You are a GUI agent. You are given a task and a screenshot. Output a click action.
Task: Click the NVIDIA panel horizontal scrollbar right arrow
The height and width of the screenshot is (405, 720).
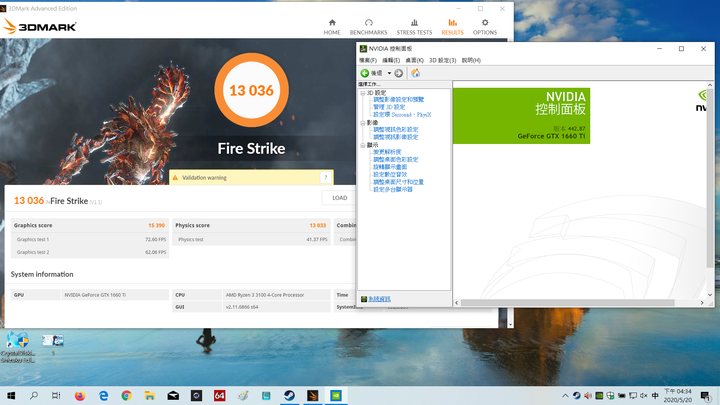click(702, 303)
